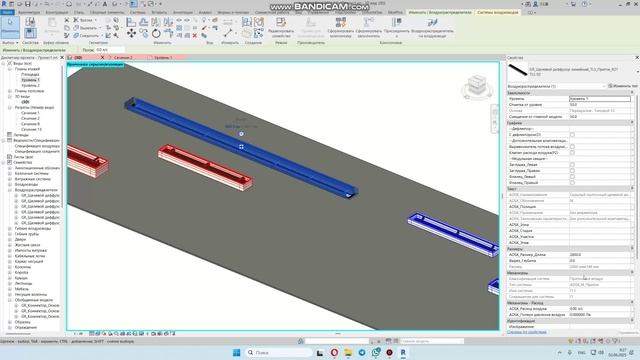Close the Properties palette
The width and height of the screenshot is (640, 360).
(x=637, y=58)
